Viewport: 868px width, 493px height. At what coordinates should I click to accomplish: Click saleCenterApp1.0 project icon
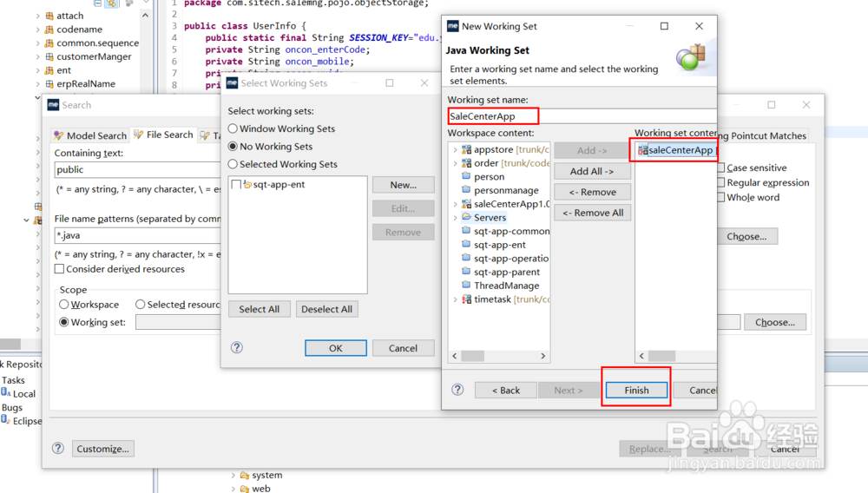point(467,204)
